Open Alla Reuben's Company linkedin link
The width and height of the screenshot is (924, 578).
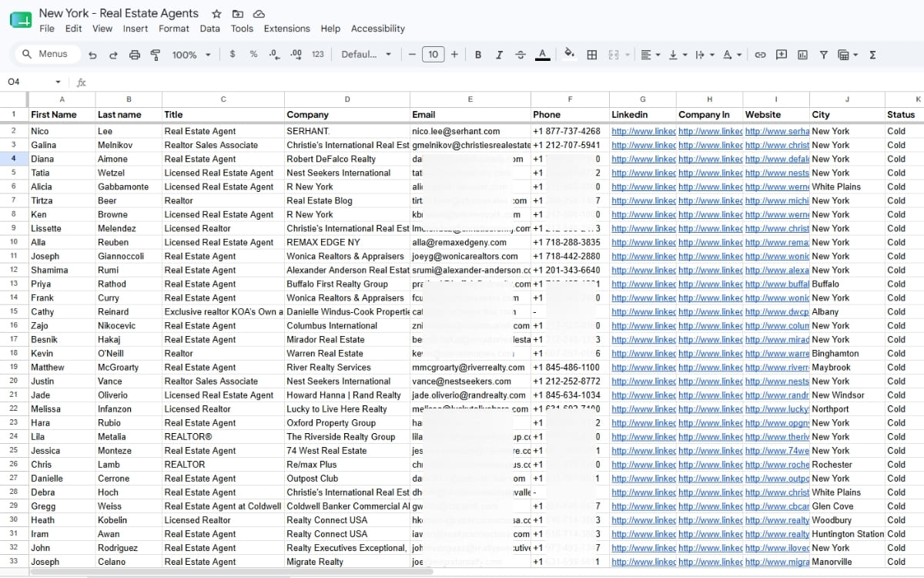709,242
